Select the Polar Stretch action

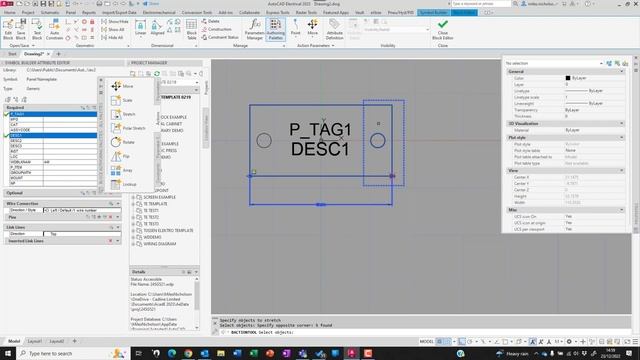tap(128, 128)
